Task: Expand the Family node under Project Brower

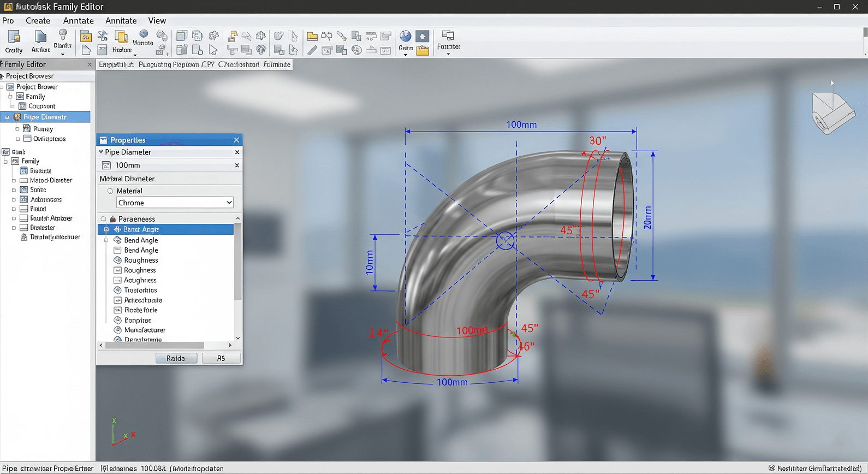Action: 10,97
